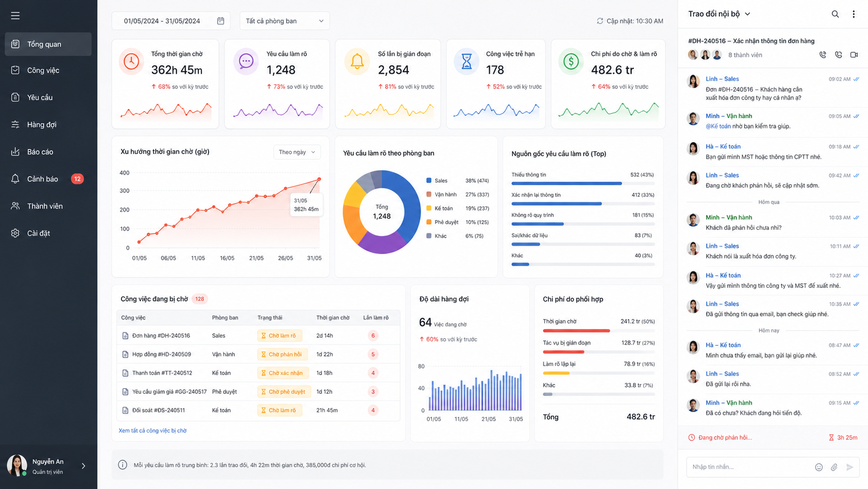Screen dimensions: 868x489
Task: Click the Hợp đồng #HD-240509 row
Action: [x=259, y=354]
